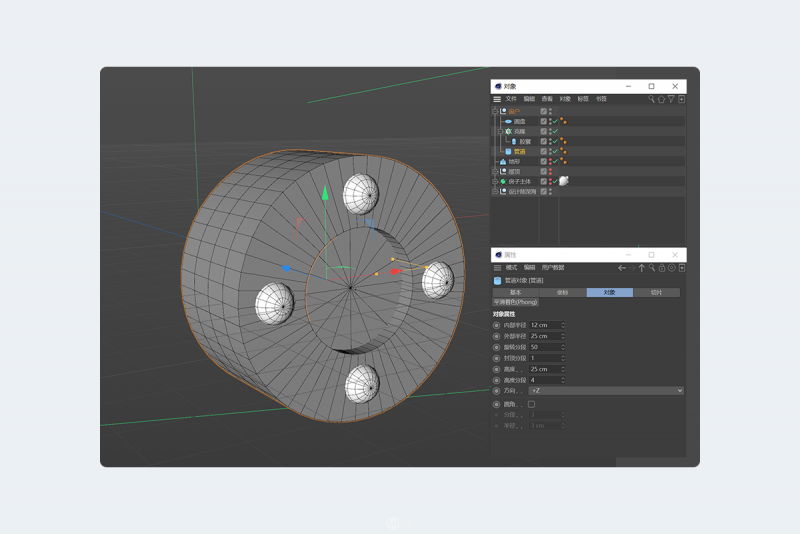Click the filter funnel icon in Objects panel
The height and width of the screenshot is (534, 800).
[671, 99]
